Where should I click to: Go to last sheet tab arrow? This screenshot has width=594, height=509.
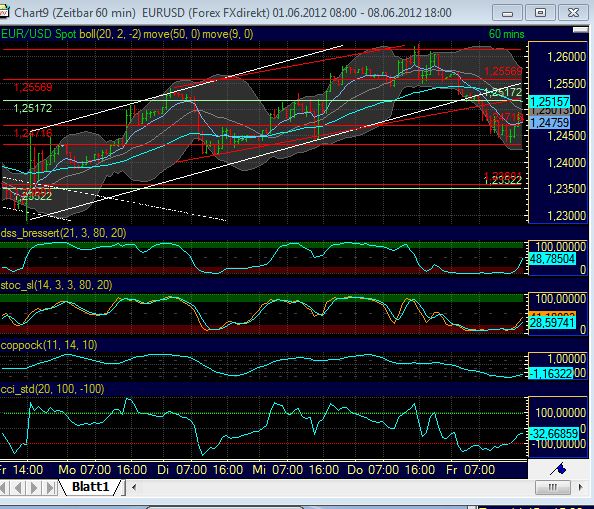click(x=50, y=487)
